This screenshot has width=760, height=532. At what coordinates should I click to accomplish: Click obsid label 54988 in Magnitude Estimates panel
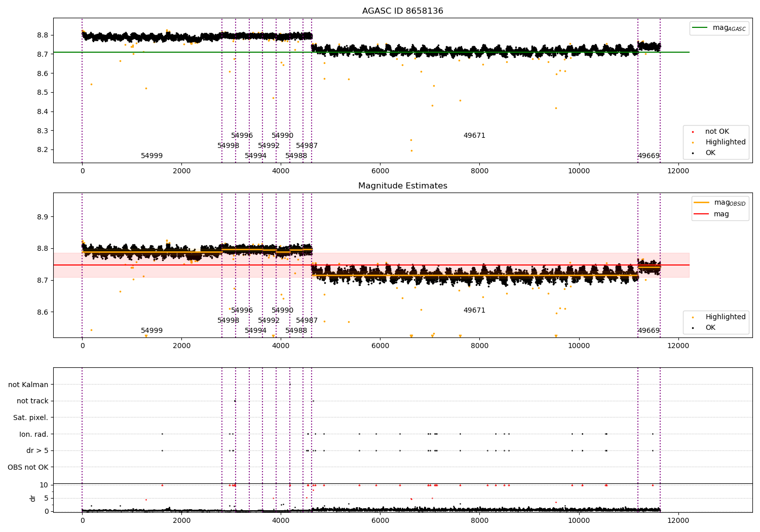coord(296,331)
